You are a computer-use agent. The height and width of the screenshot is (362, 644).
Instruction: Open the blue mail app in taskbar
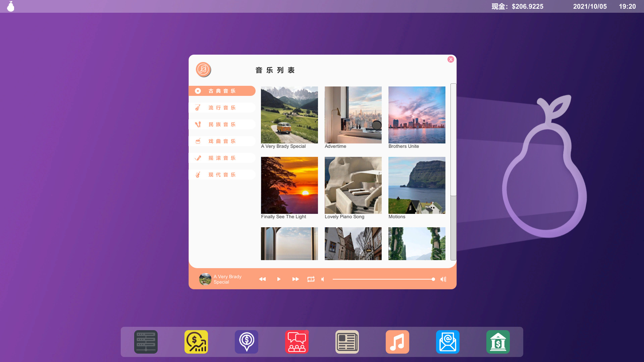pyautogui.click(x=447, y=342)
